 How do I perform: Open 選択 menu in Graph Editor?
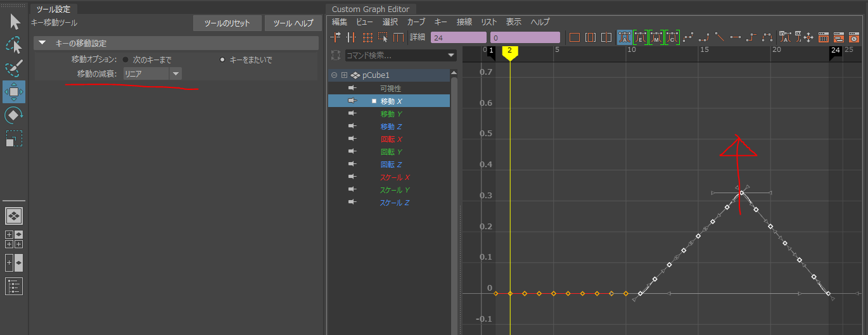point(390,22)
